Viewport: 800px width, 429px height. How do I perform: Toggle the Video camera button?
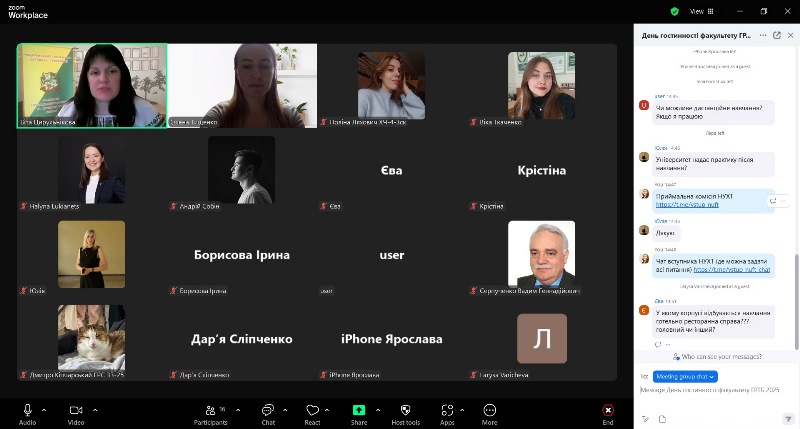coord(76,414)
